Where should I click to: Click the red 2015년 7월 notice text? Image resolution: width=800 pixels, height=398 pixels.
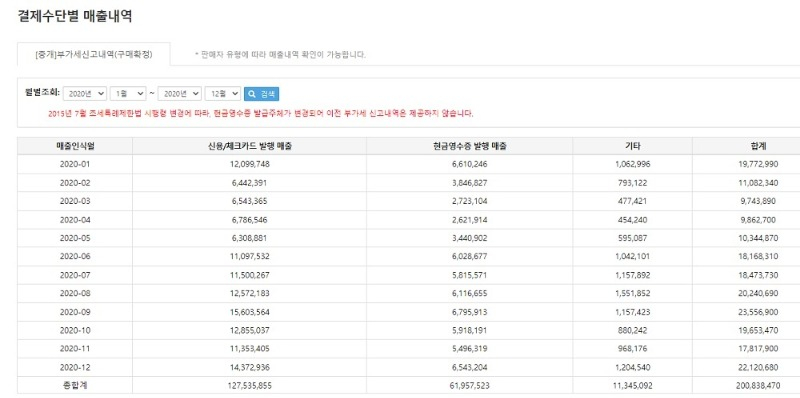click(261, 113)
